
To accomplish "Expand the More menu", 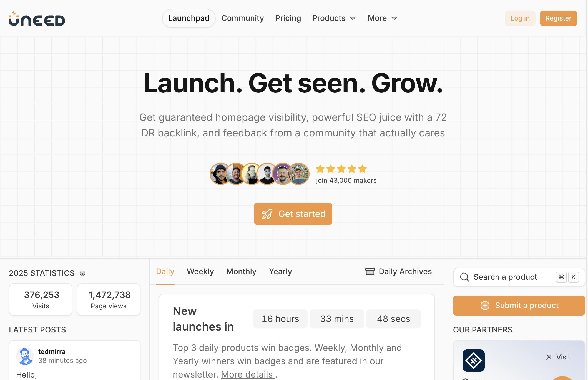I will pyautogui.click(x=382, y=18).
